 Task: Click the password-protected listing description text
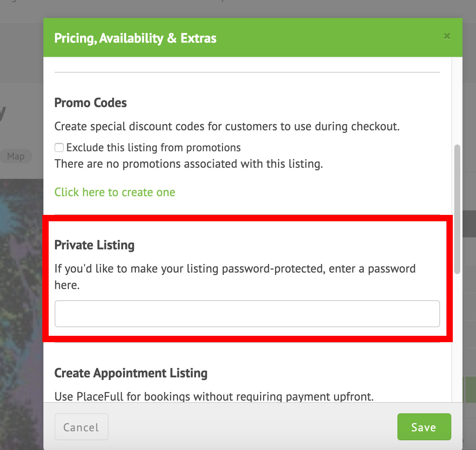click(235, 277)
